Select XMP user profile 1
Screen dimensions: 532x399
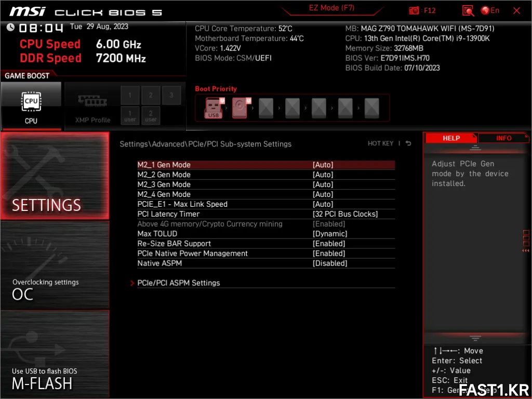tap(130, 116)
